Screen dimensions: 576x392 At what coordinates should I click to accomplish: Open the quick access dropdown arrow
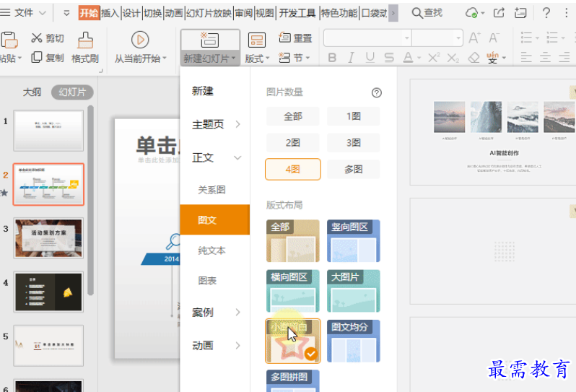click(x=66, y=13)
